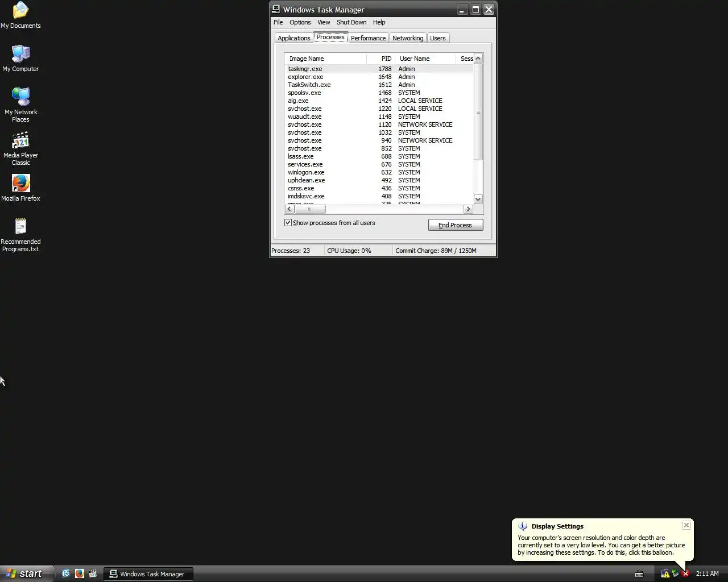Click the horizontal scrollbar thumb in process list
The width and height of the screenshot is (728, 582).
pos(310,209)
